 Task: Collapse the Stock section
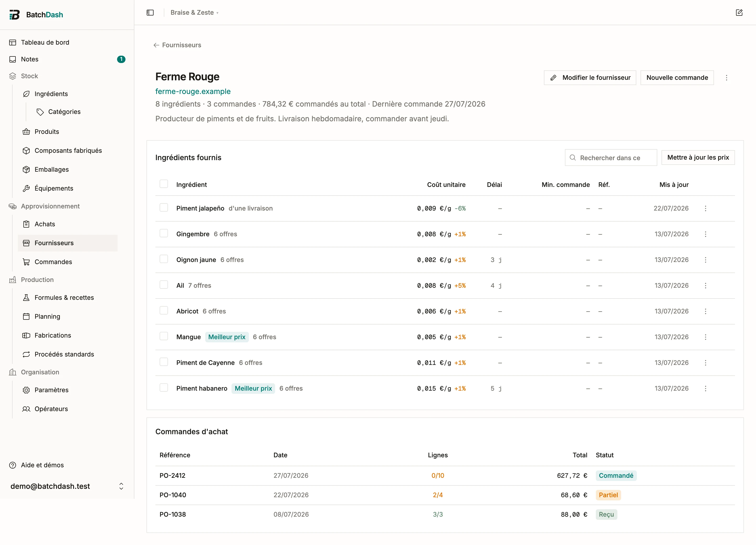point(29,76)
